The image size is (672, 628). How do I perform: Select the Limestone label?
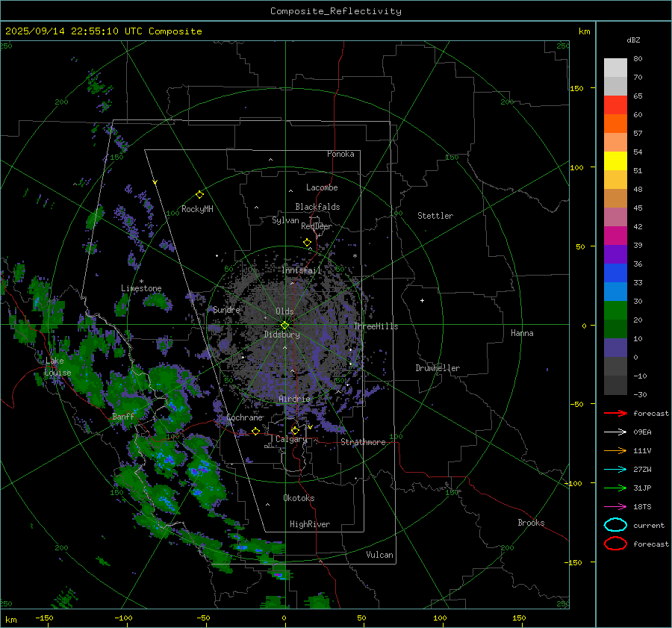141,288
